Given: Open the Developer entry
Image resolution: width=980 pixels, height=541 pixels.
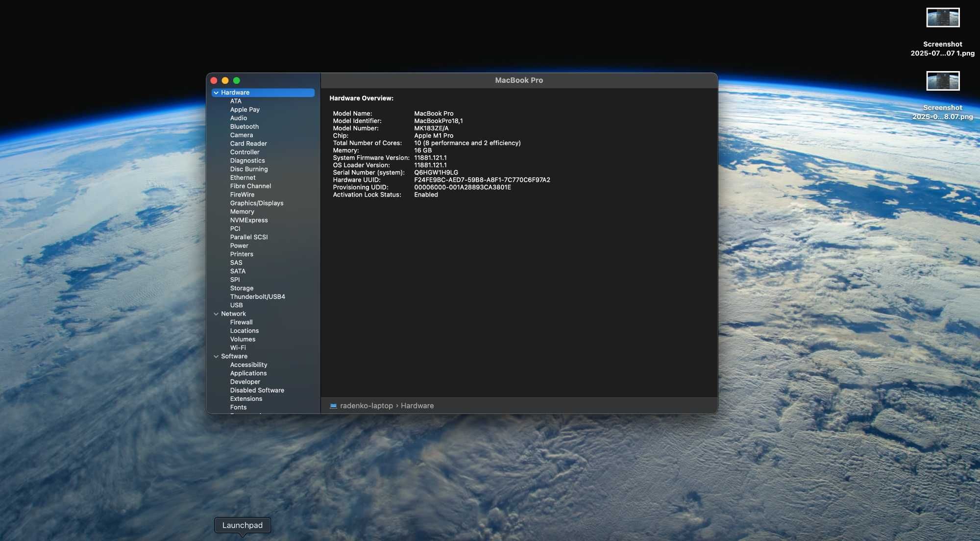Looking at the screenshot, I should 245,382.
